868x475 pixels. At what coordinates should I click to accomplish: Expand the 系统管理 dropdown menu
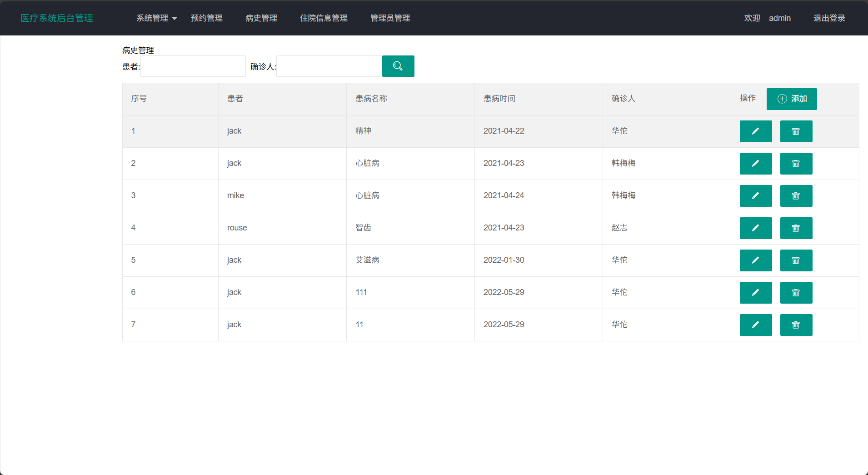pyautogui.click(x=156, y=18)
